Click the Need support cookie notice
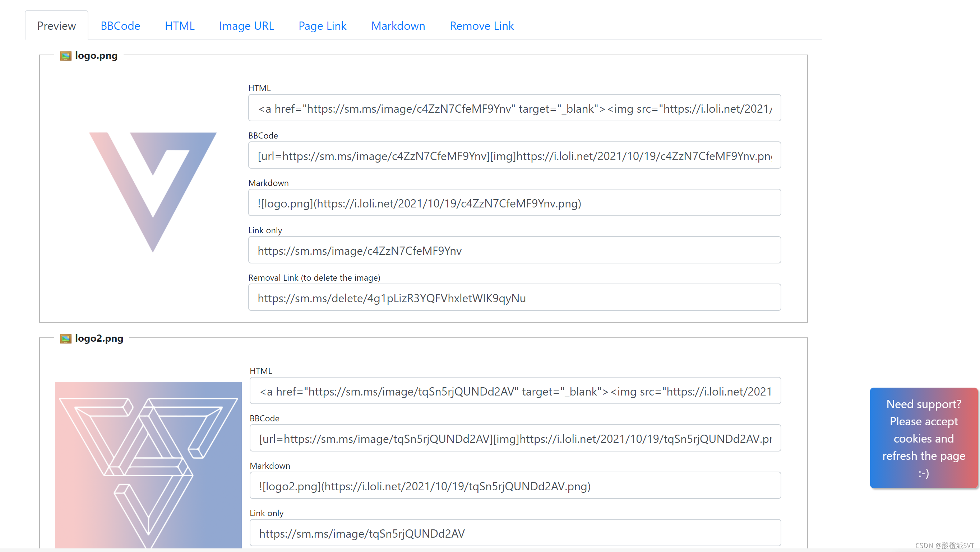The width and height of the screenshot is (980, 552). click(923, 438)
